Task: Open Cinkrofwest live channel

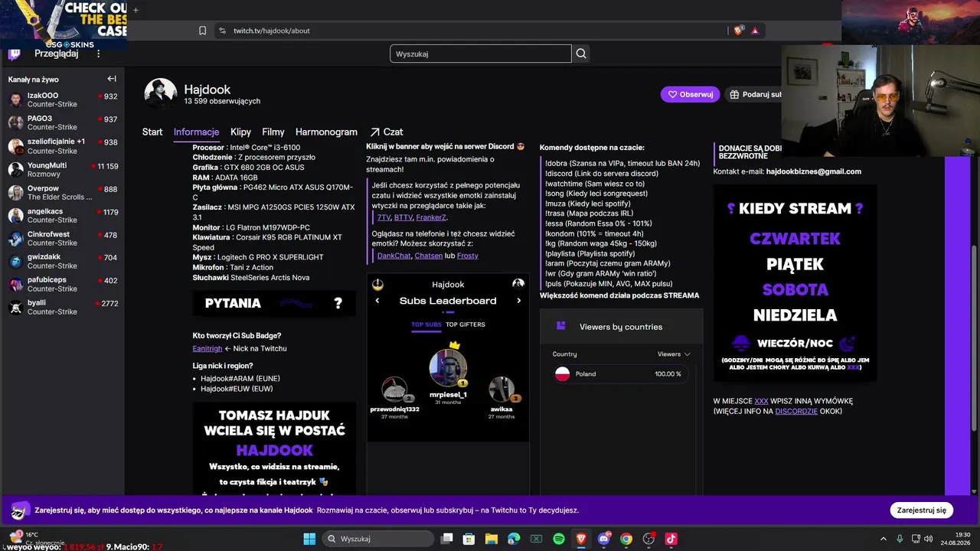Action: point(63,238)
